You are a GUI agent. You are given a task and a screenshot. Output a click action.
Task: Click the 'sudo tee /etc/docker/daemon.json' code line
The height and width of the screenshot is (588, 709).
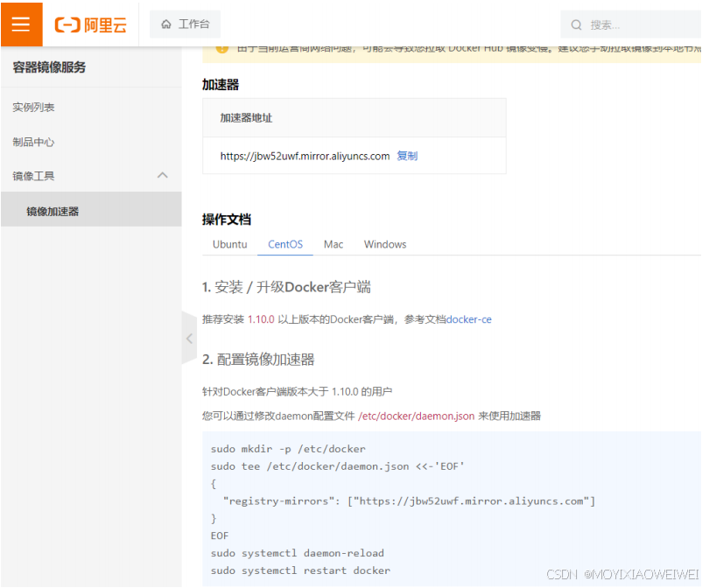click(337, 466)
